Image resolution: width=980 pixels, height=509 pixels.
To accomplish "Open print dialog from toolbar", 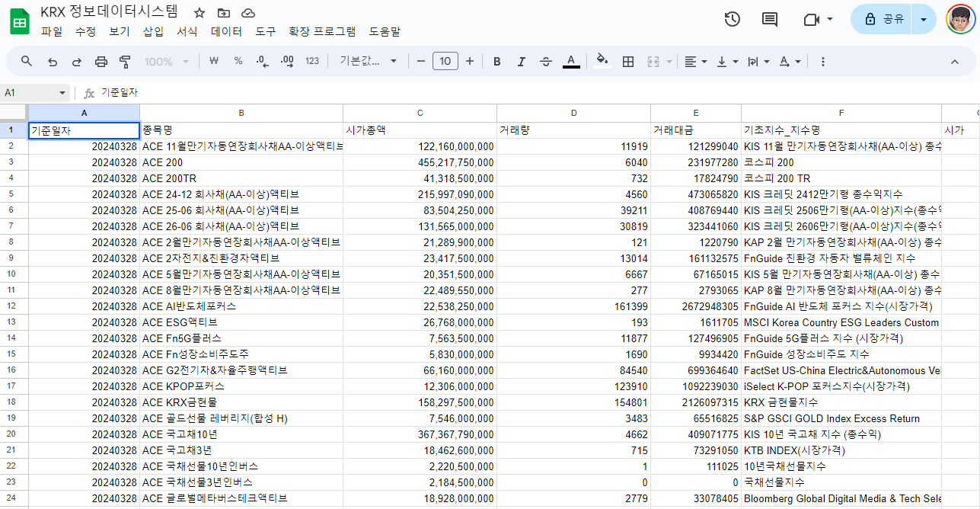I will 101,61.
